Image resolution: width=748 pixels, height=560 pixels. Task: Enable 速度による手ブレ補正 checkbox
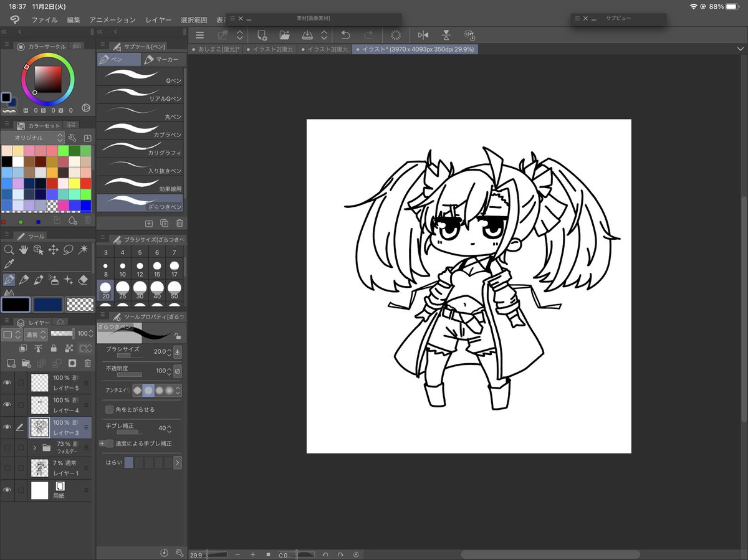tap(110, 444)
